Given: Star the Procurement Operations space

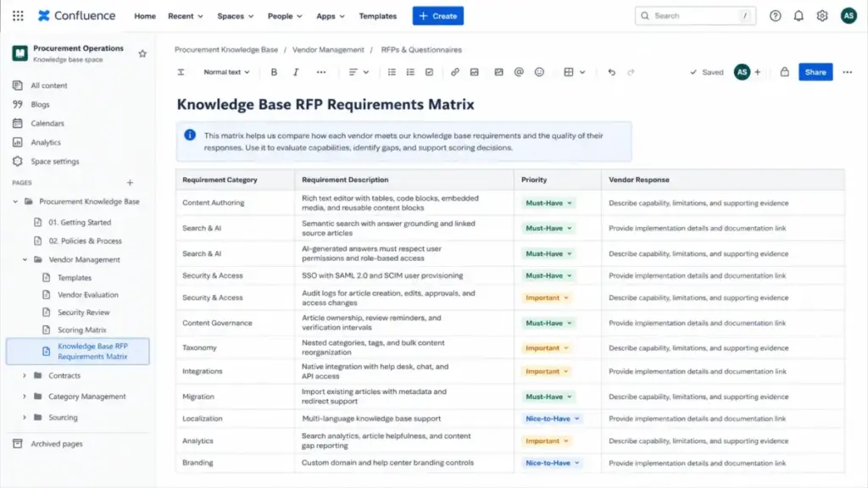Looking at the screenshot, I should click(x=142, y=53).
